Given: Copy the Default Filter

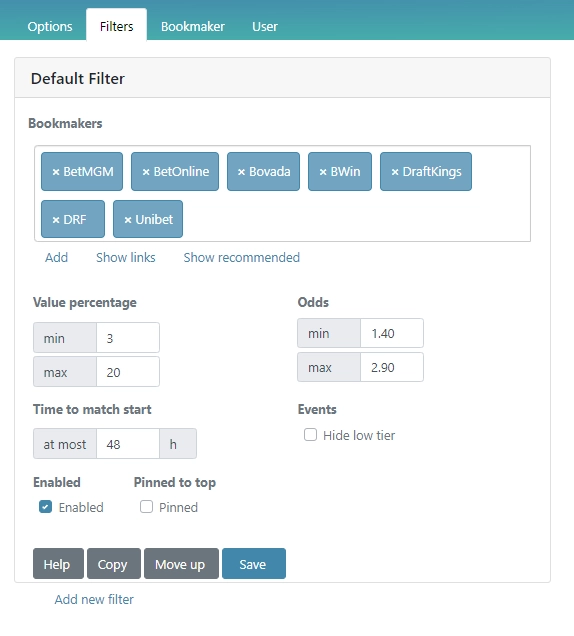Looking at the screenshot, I should [x=114, y=564].
